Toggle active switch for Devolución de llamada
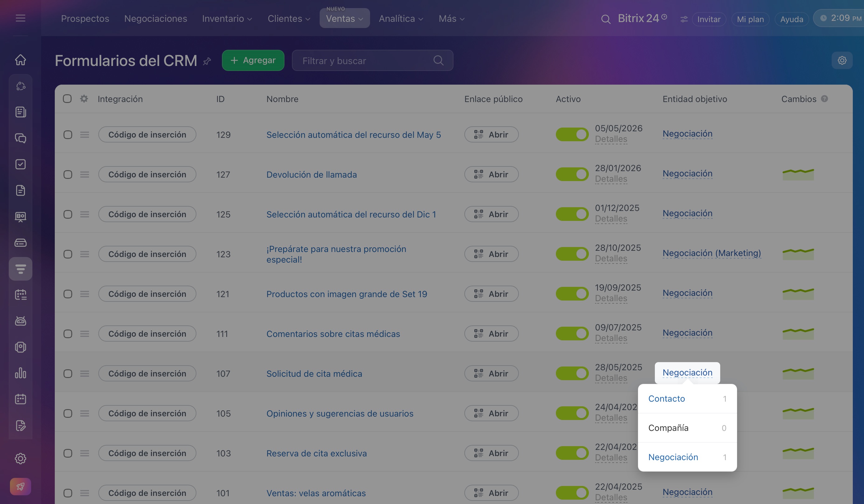The width and height of the screenshot is (864, 504). [572, 174]
